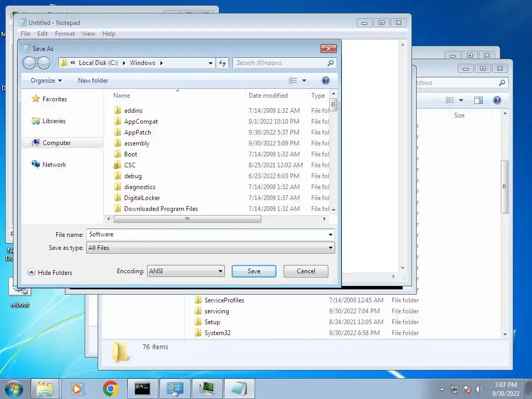532x399 pixels.
Task: Click the New folder button
Action: [93, 81]
